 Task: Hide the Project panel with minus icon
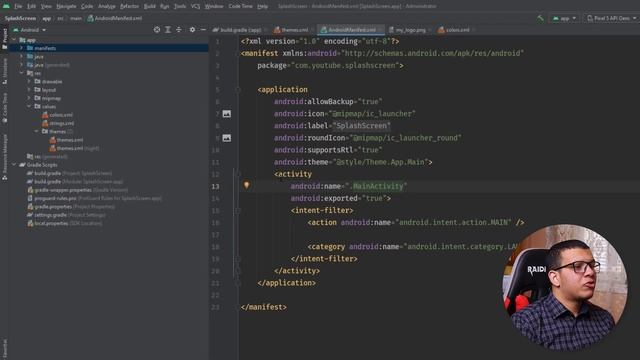[203, 30]
